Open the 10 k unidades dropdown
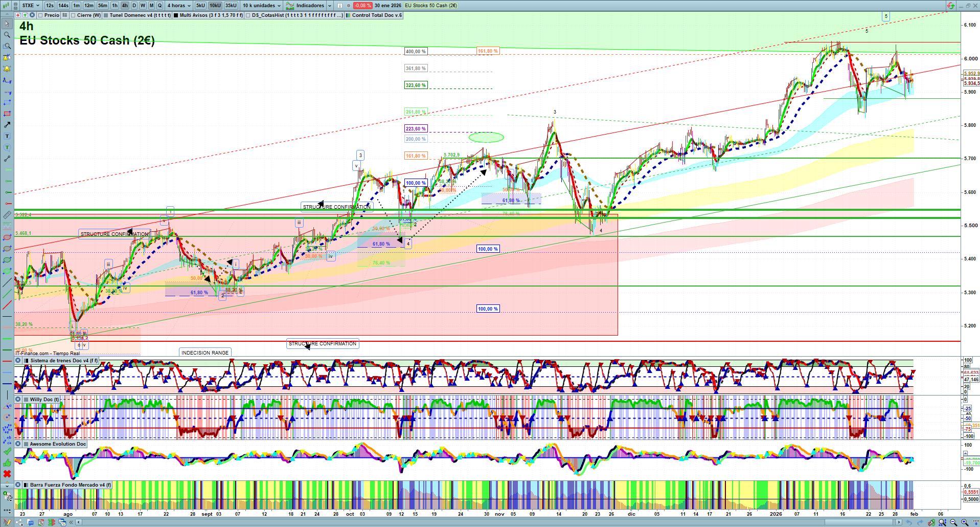The width and height of the screenshot is (980, 527). (x=261, y=6)
